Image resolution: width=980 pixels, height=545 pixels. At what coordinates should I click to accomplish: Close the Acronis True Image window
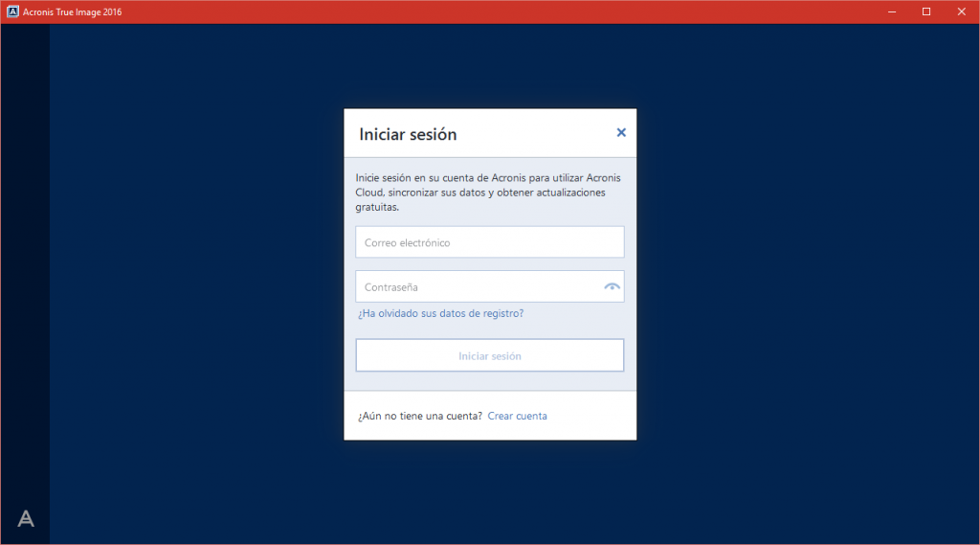click(961, 11)
